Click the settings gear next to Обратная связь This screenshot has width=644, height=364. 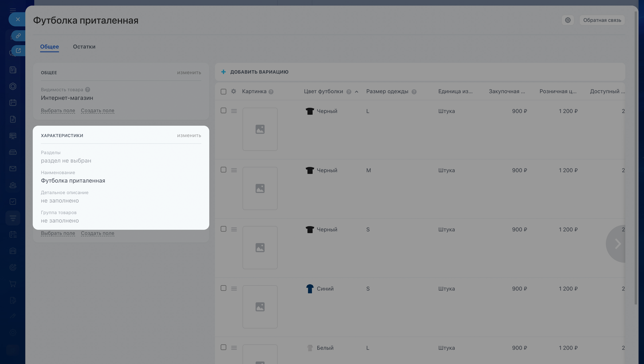coord(568,20)
